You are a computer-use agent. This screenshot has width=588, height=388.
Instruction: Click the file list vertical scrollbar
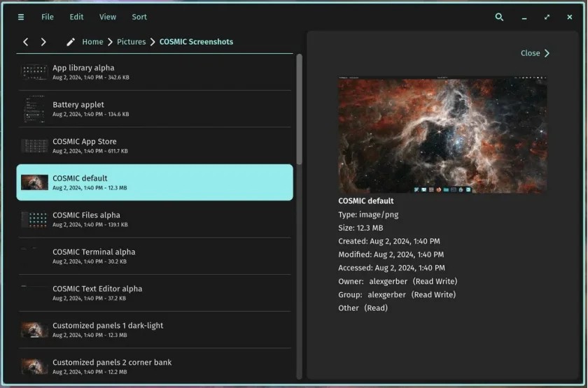(x=300, y=109)
